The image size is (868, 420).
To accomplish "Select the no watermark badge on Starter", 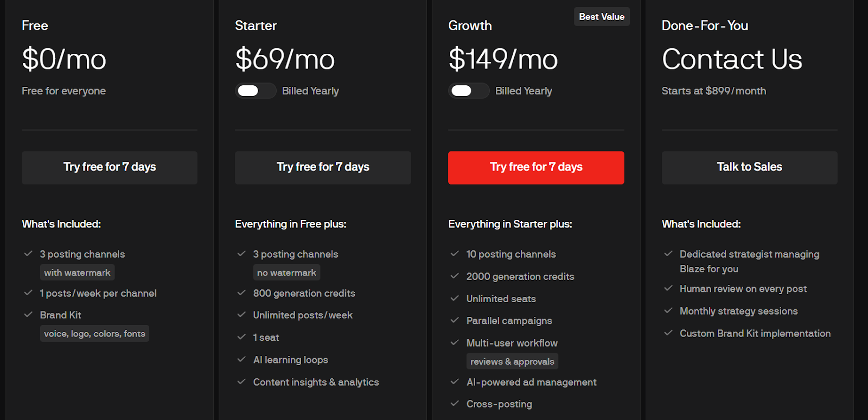I will pos(286,272).
